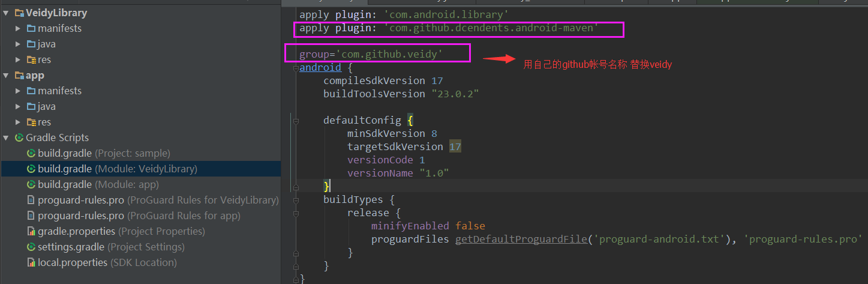Click the proguardFiles keyword
This screenshot has height=284, width=868.
pos(410,240)
